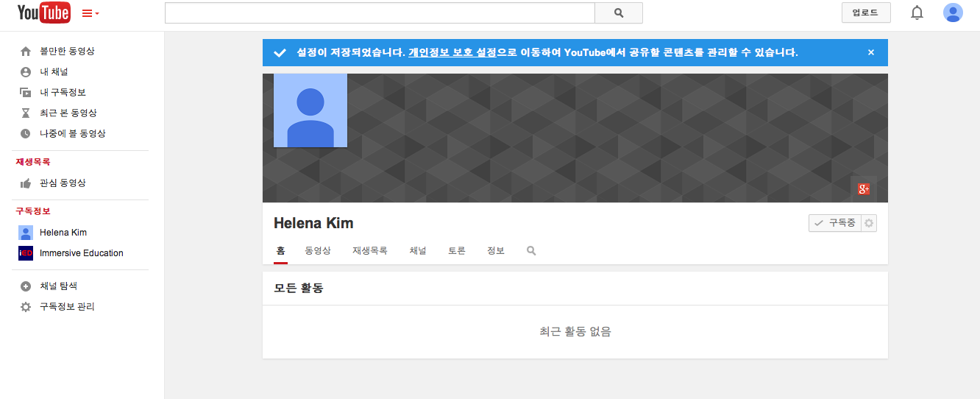The width and height of the screenshot is (980, 399).
Task: Click the channel search magnifier icon in tabs
Action: (531, 251)
